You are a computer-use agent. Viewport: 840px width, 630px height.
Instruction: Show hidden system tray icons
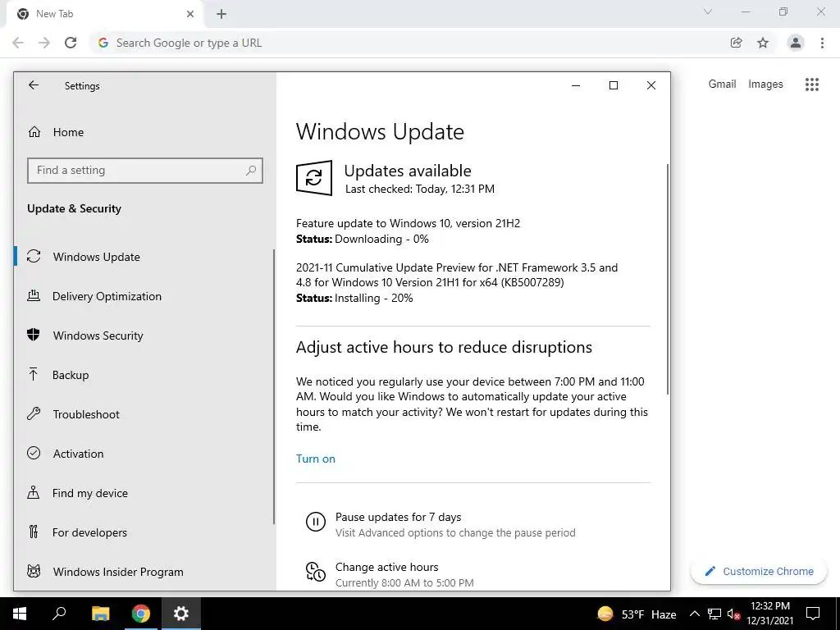click(694, 614)
